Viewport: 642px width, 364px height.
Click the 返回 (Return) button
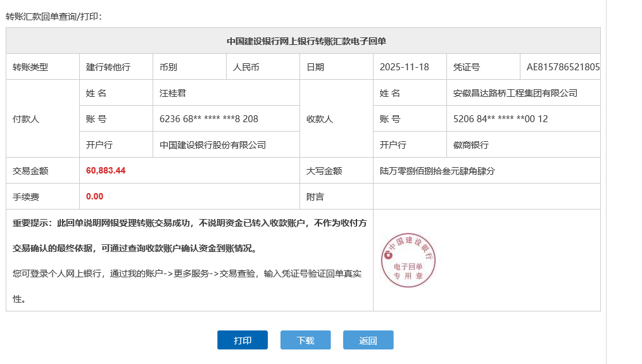click(x=368, y=340)
